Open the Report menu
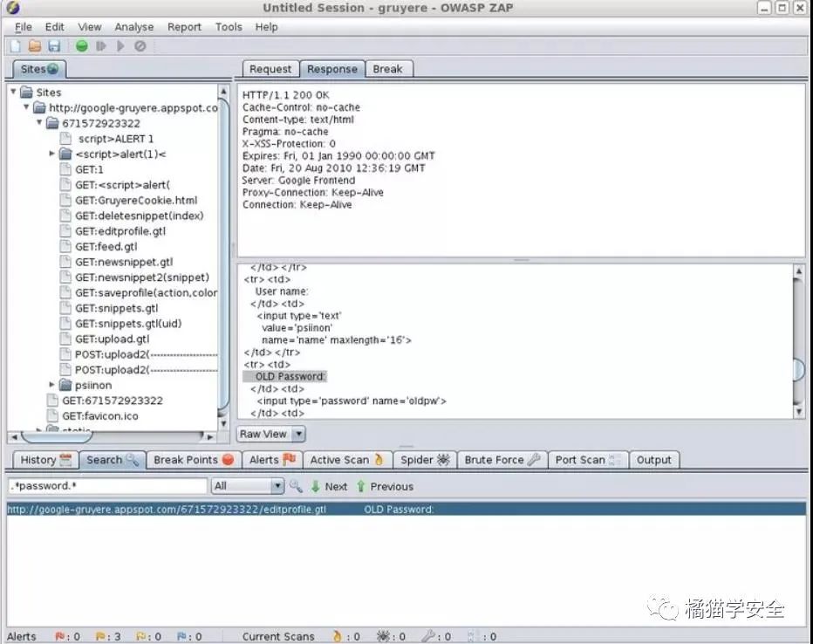Image resolution: width=813 pixels, height=644 pixels. [x=184, y=27]
